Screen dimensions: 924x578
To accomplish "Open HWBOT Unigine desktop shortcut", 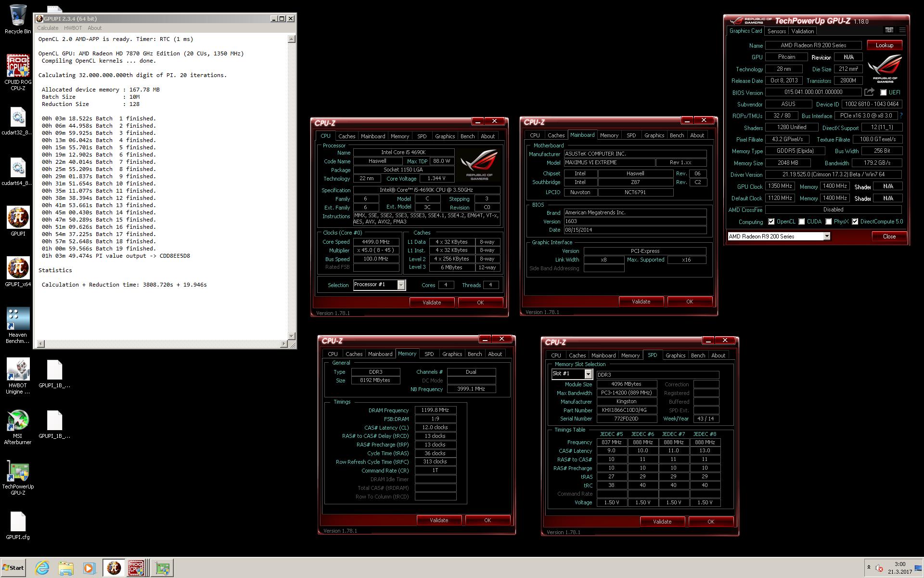I will (17, 376).
